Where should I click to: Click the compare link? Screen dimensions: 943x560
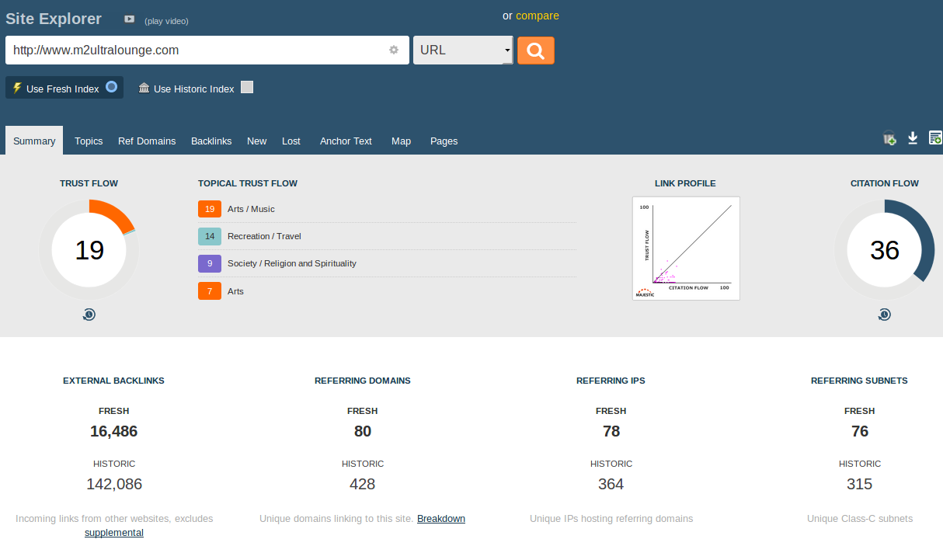[537, 16]
